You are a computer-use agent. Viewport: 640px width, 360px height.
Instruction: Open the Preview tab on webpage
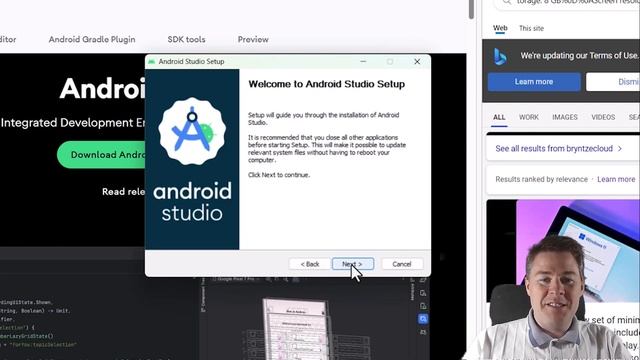click(x=253, y=40)
